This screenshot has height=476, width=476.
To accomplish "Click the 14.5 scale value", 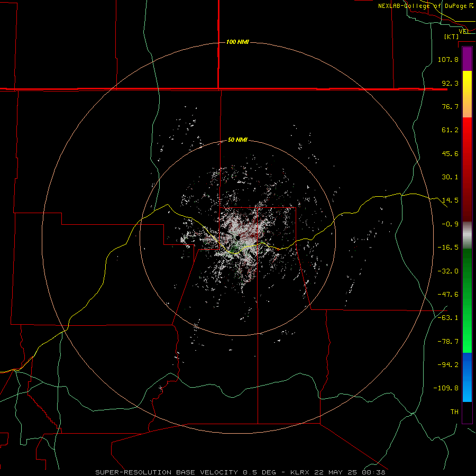I will click(450, 200).
